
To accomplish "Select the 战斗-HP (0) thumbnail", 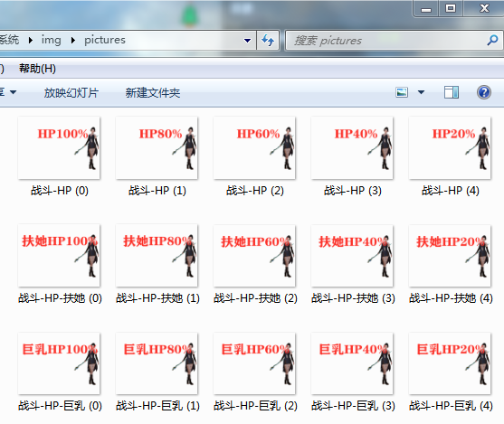I will click(x=59, y=148).
